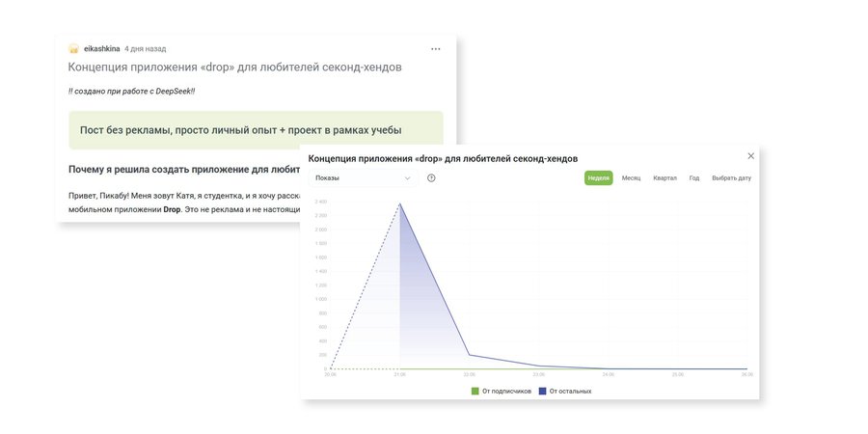Viewport: 868px width, 434px height.
Task: Open the "Показы" metric dropdown
Action: (363, 178)
